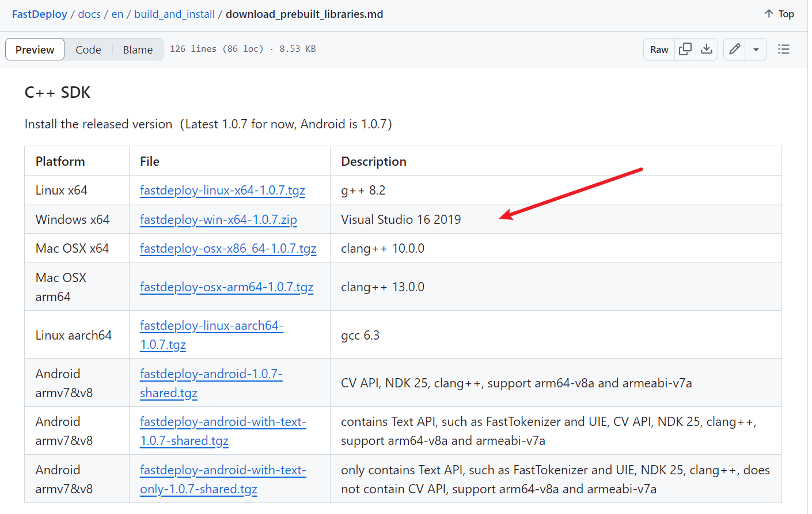Switch to the Blame tab

138,50
